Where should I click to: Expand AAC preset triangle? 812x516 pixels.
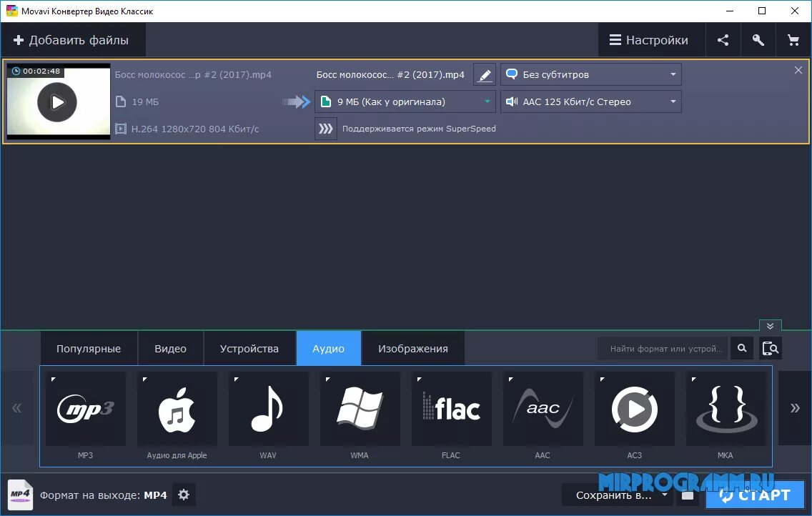(511, 379)
